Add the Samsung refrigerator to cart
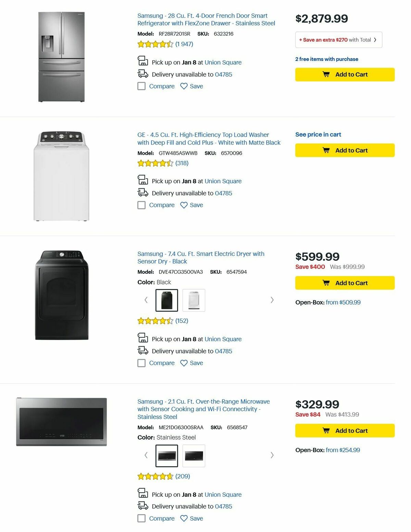Viewport: 411px width, 532px height. point(344,74)
